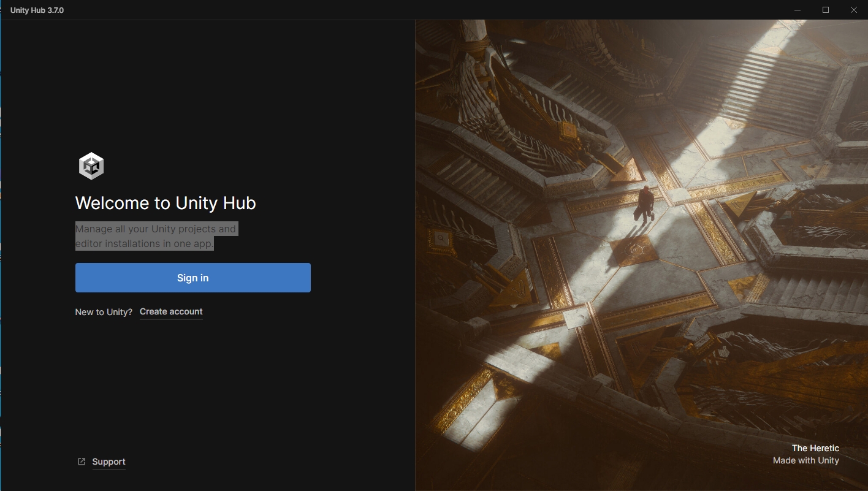Open the Create account link
Viewport: 868px width, 491px height.
tap(171, 311)
